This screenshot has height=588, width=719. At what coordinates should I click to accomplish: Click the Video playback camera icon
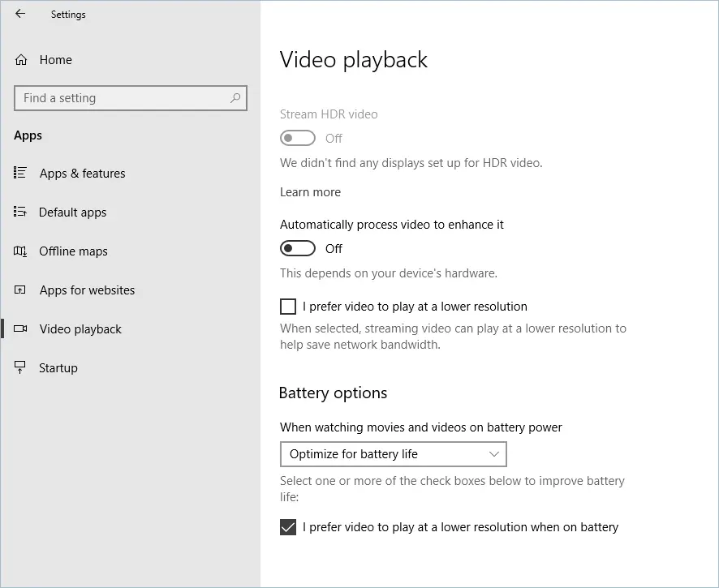click(x=20, y=329)
